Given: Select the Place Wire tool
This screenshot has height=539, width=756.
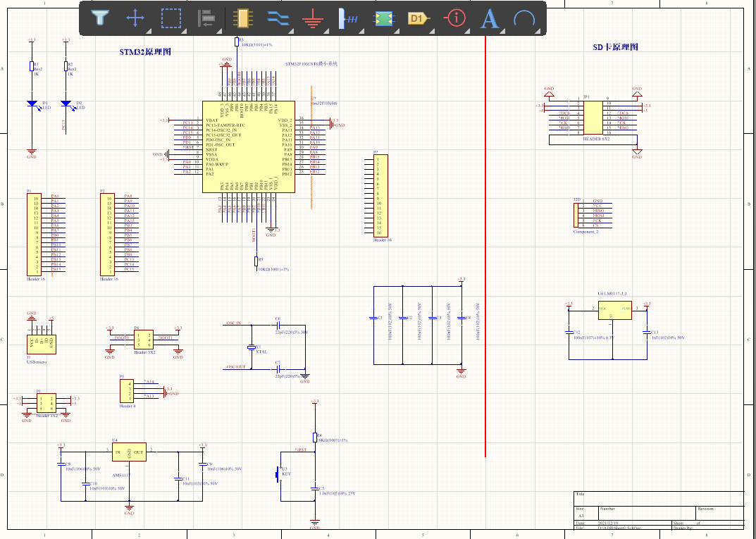Looking at the screenshot, I should [x=278, y=19].
